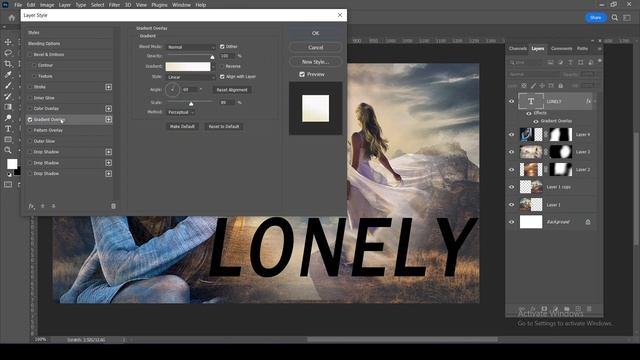Click the Make Default button
This screenshot has height=360, width=640.
point(182,127)
